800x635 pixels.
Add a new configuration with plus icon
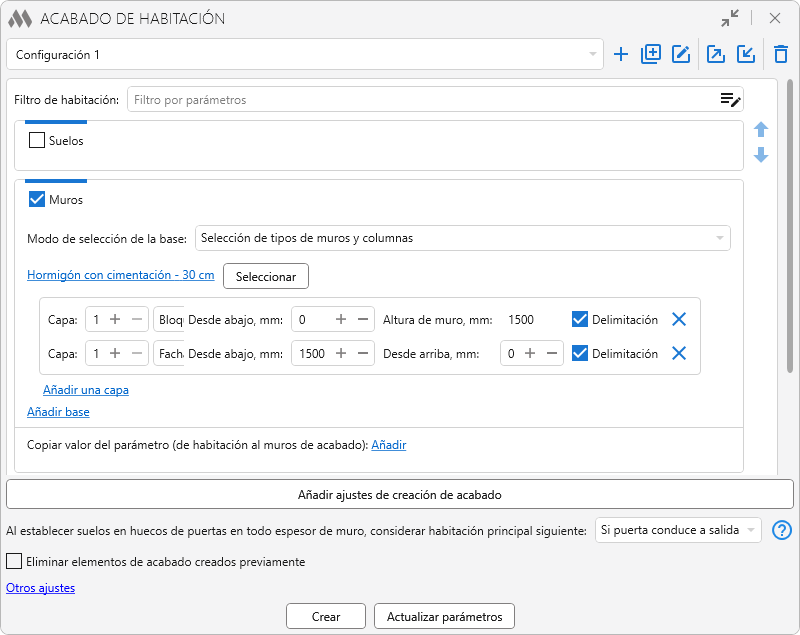pos(621,55)
